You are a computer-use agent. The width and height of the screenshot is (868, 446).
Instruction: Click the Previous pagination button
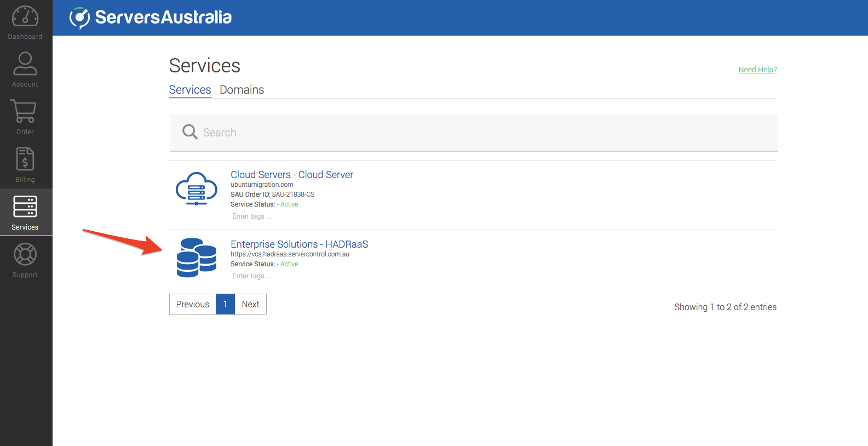click(x=193, y=304)
